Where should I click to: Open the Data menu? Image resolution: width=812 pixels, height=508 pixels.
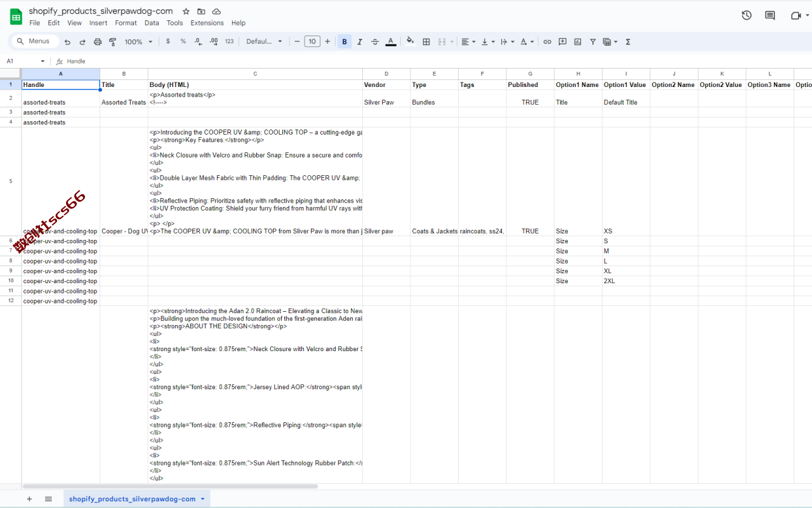(152, 23)
